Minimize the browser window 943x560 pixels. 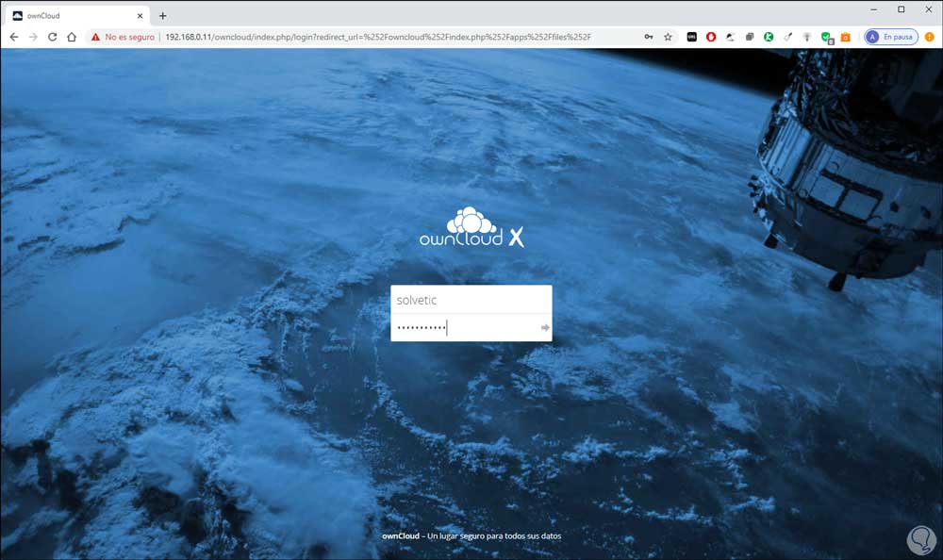click(873, 9)
